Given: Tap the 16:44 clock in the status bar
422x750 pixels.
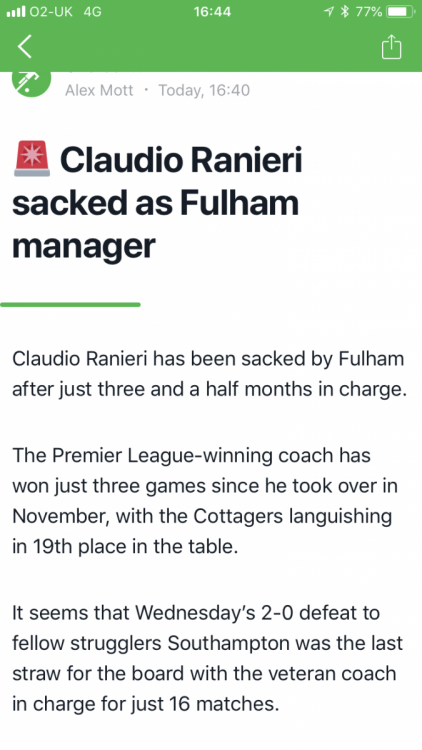Looking at the screenshot, I should tap(212, 12).
